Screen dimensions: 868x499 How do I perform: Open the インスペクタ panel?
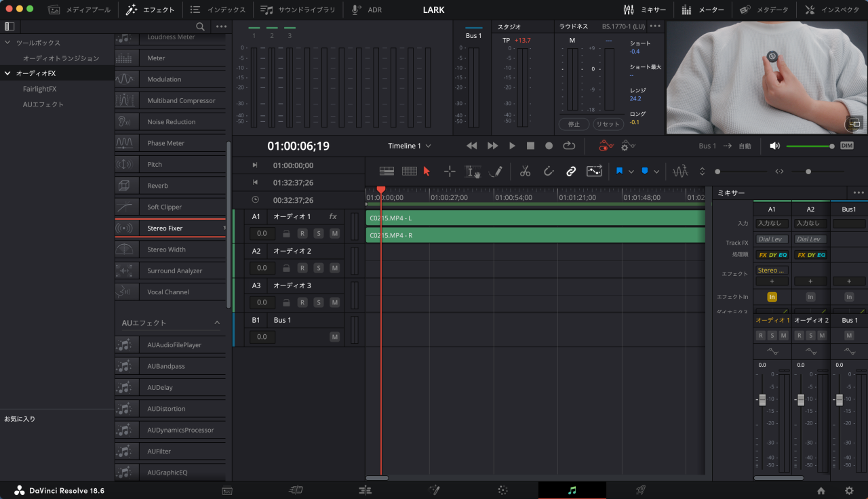click(x=833, y=10)
